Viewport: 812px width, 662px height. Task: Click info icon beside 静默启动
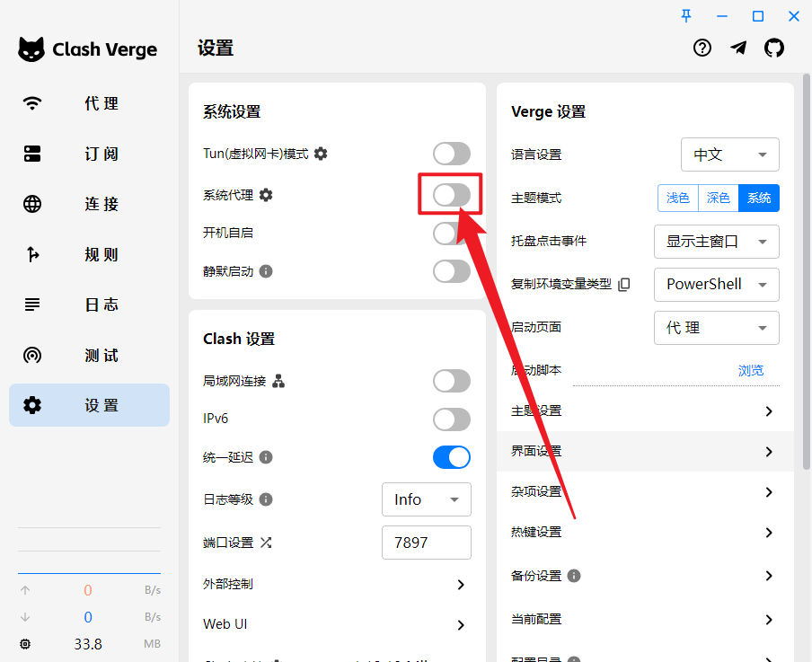266,271
